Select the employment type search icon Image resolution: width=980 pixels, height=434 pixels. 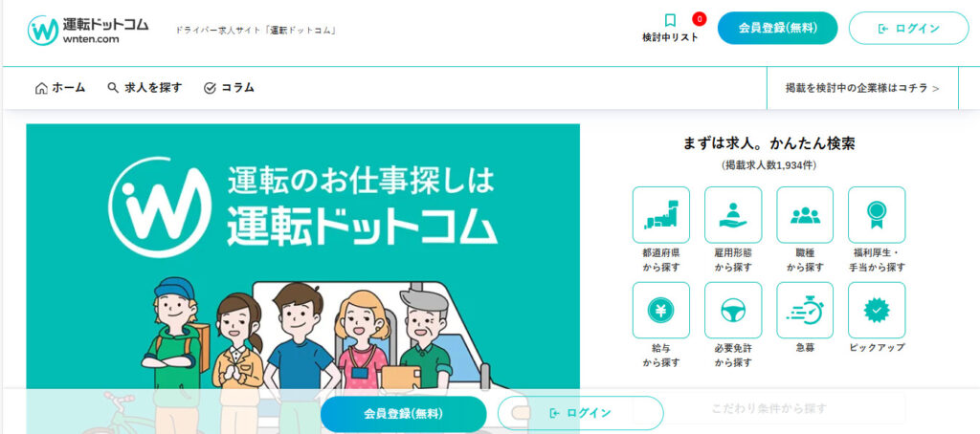[733, 215]
